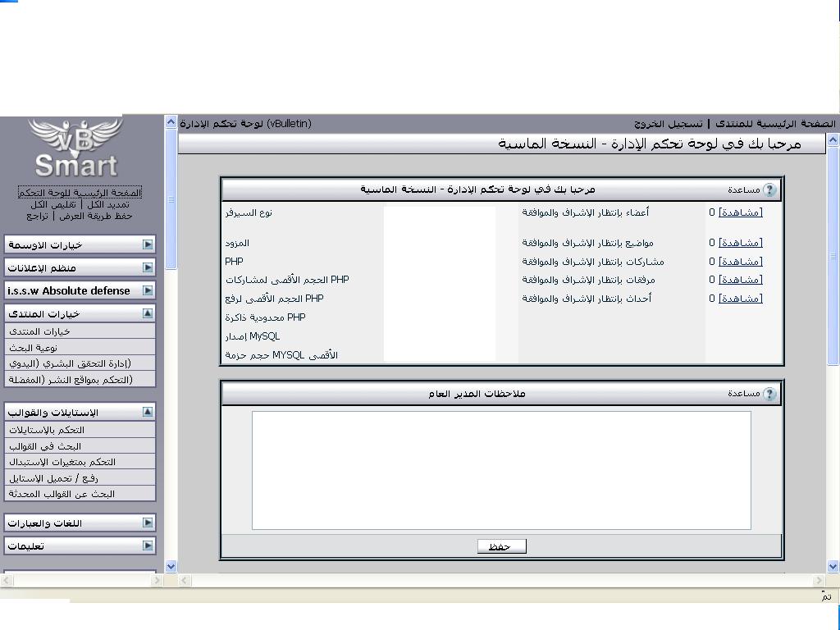
Task: Expand the i.s.s.w Absolute defense section
Action: (x=148, y=290)
